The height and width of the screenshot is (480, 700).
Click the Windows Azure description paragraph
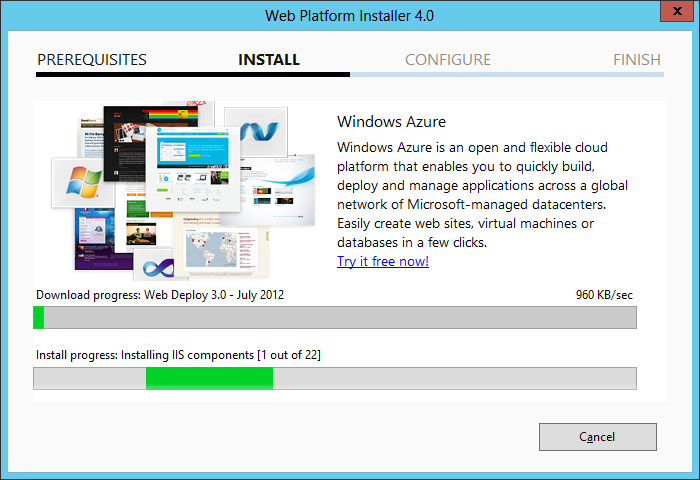[482, 195]
